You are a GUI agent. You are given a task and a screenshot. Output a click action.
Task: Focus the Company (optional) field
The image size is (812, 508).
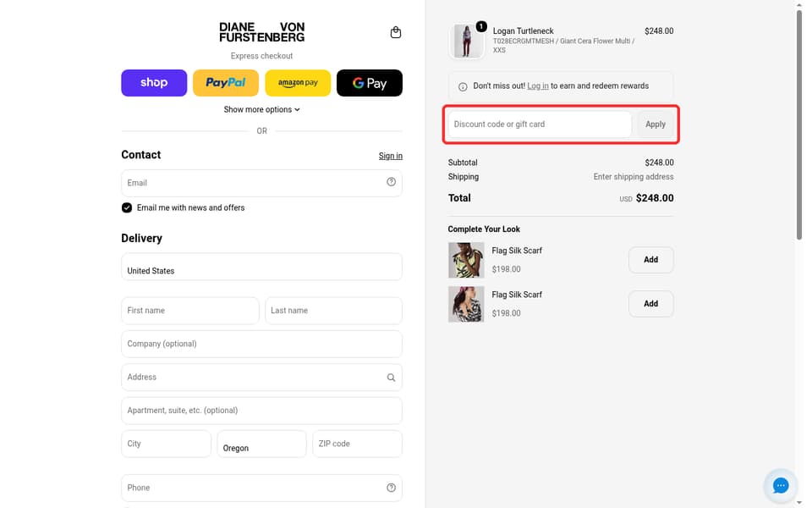(261, 344)
